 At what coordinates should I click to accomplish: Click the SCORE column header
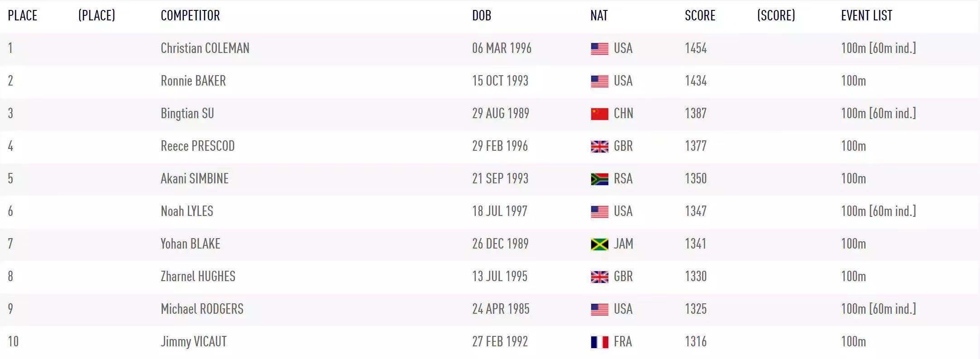click(700, 15)
